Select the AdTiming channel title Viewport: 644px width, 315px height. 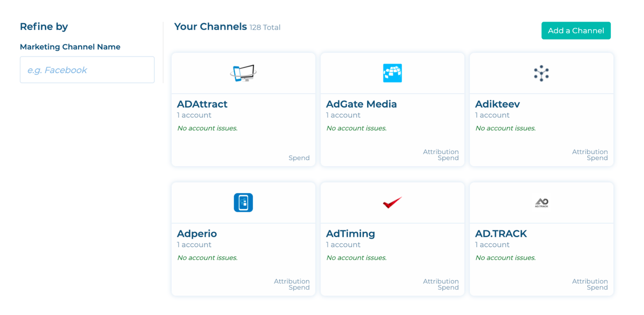point(350,234)
